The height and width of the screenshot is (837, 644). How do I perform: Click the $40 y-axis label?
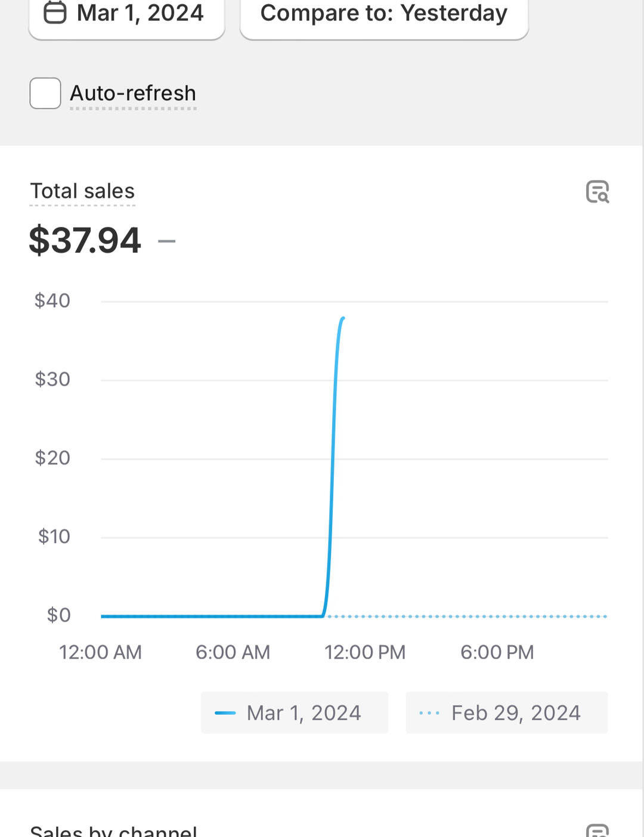[52, 300]
